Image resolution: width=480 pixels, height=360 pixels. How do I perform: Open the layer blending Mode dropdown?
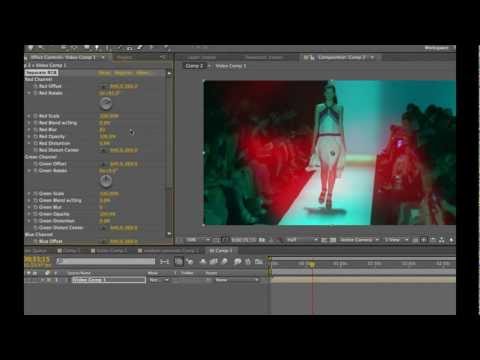point(159,280)
